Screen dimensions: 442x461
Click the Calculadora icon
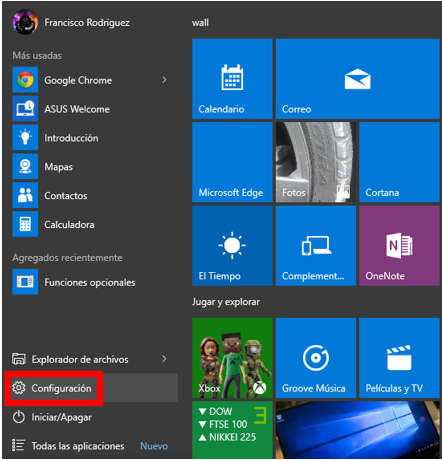[x=25, y=224]
